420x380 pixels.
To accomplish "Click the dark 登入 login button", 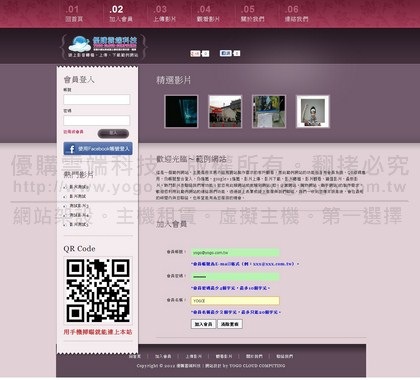I will tap(113, 134).
